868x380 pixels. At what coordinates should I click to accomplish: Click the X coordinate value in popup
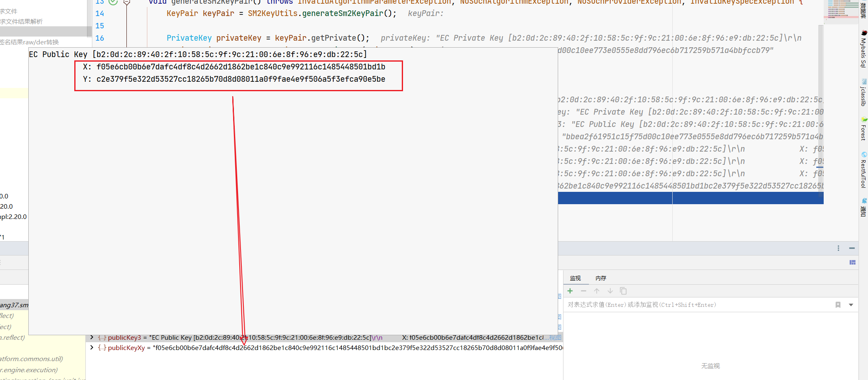click(241, 67)
